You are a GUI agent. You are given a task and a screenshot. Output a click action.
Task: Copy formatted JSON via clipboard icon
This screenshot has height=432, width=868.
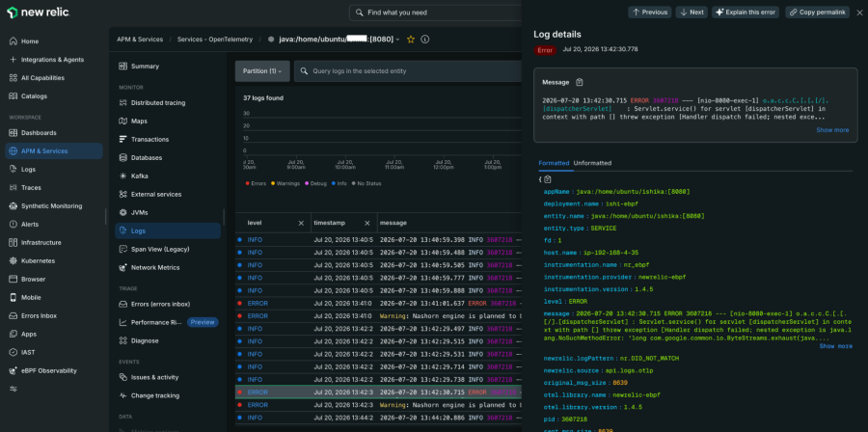tap(548, 179)
